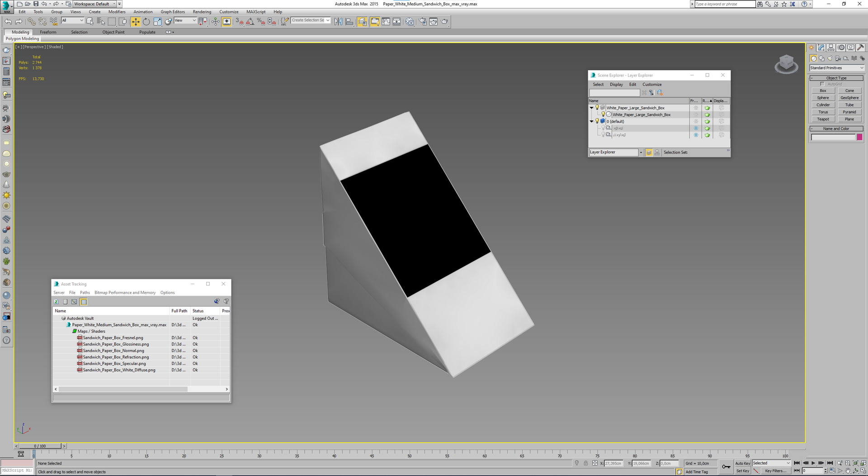The height and width of the screenshot is (476, 868).
Task: Click the ViewCube in the viewport
Action: tap(786, 64)
